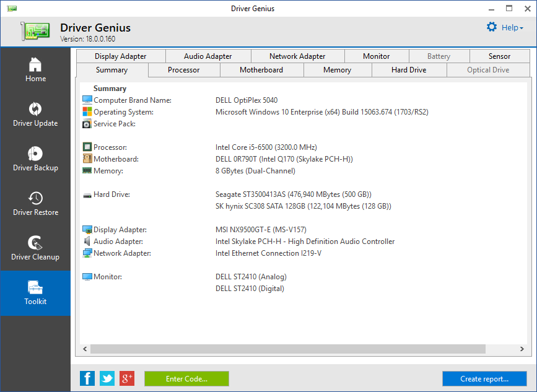
Task: Select the text DELL OptiPlex 5040
Action: (247, 100)
